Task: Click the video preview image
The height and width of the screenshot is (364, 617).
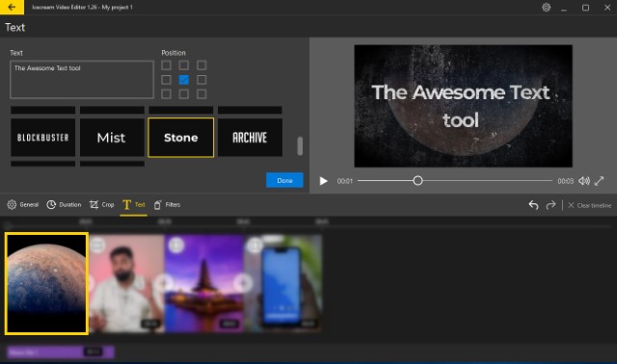Action: pyautogui.click(x=463, y=106)
